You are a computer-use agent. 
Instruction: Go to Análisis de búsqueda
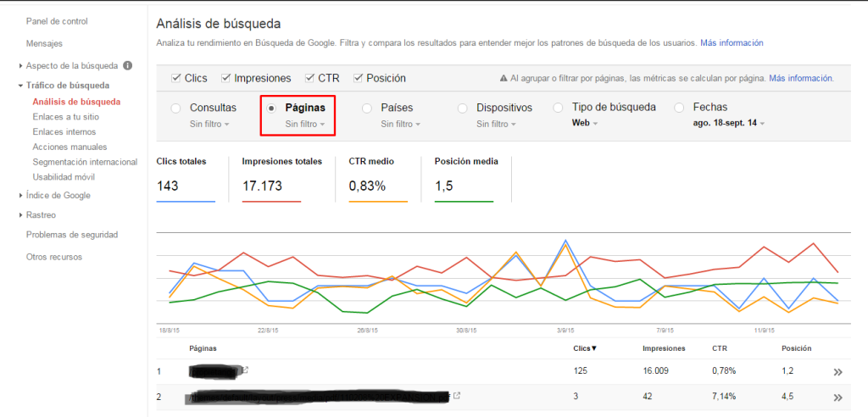click(76, 102)
